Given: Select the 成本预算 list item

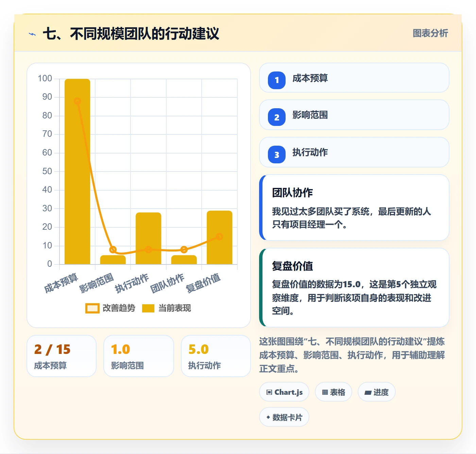Looking at the screenshot, I should tap(354, 78).
